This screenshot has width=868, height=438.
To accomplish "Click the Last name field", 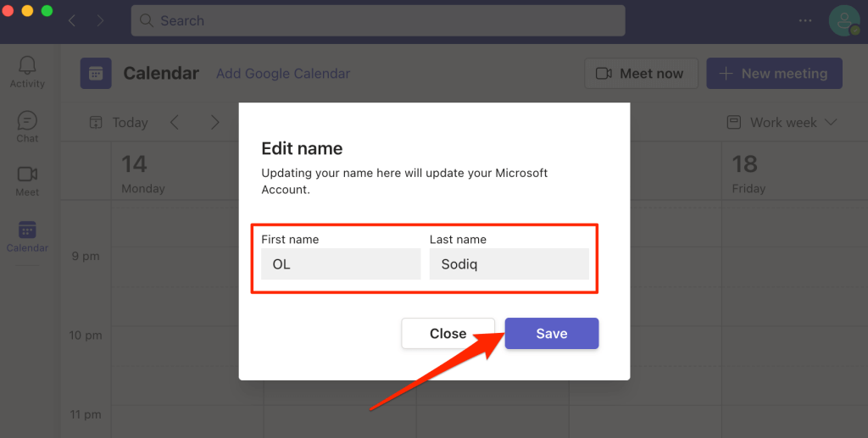I will point(509,264).
